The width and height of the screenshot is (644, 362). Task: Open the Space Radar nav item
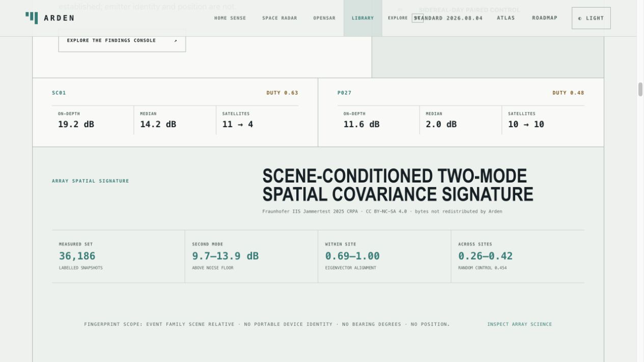279,18
